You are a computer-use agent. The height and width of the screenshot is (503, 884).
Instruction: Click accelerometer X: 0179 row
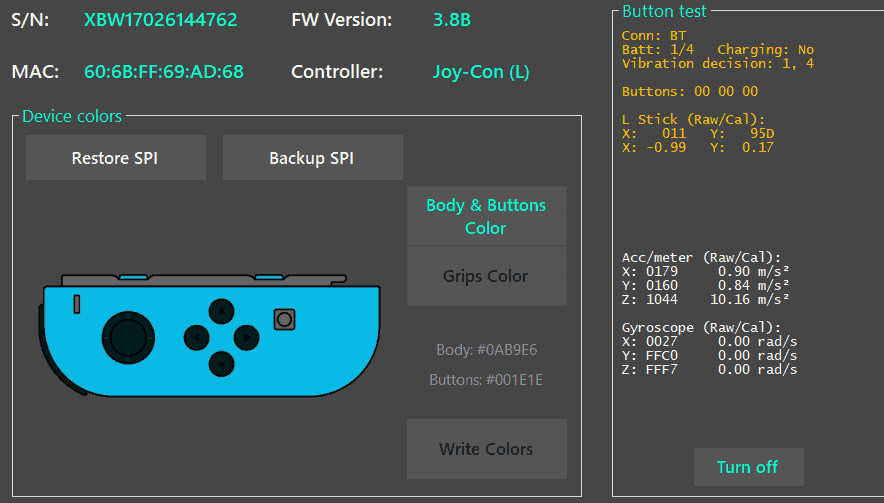705,272
